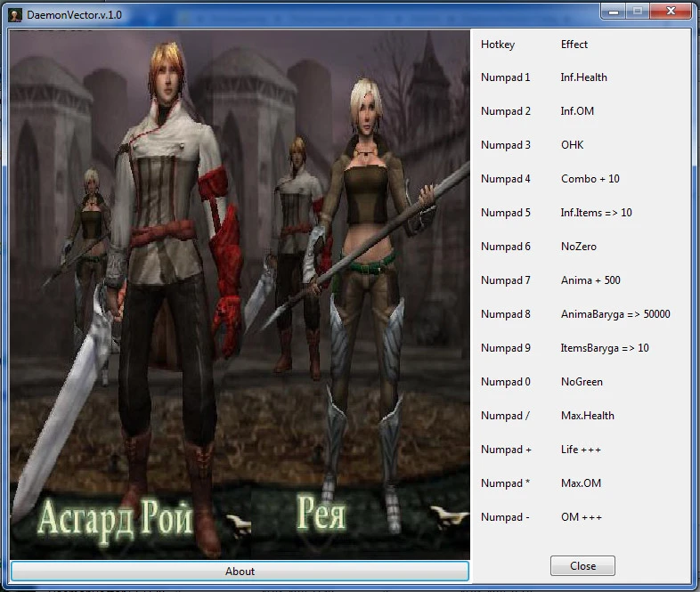The width and height of the screenshot is (700, 592).
Task: Click AnimaBaryga => 50000 text
Action: [x=615, y=314]
